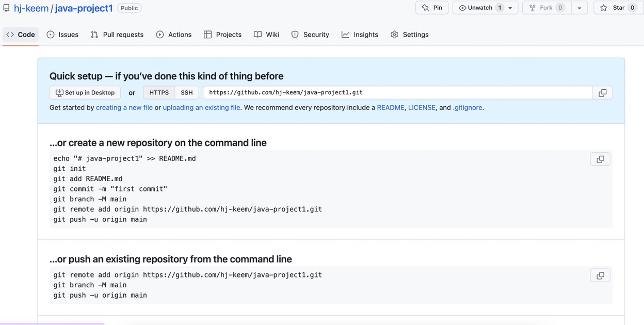Click the desktop download icon in Set up in Desktop

59,93
